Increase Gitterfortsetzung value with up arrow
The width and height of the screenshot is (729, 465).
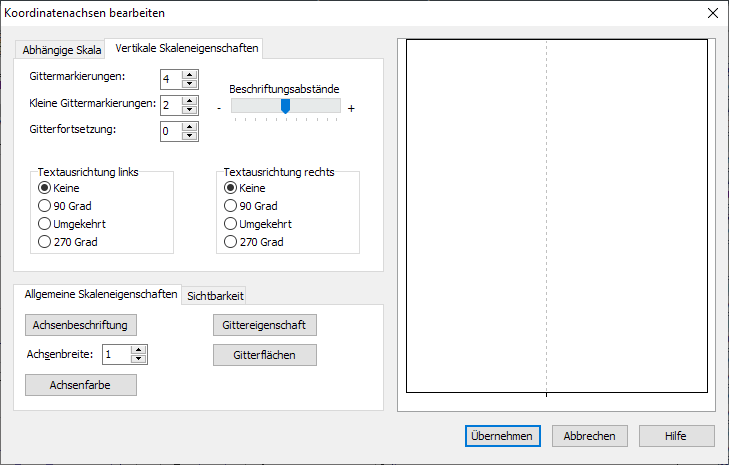coord(190,125)
